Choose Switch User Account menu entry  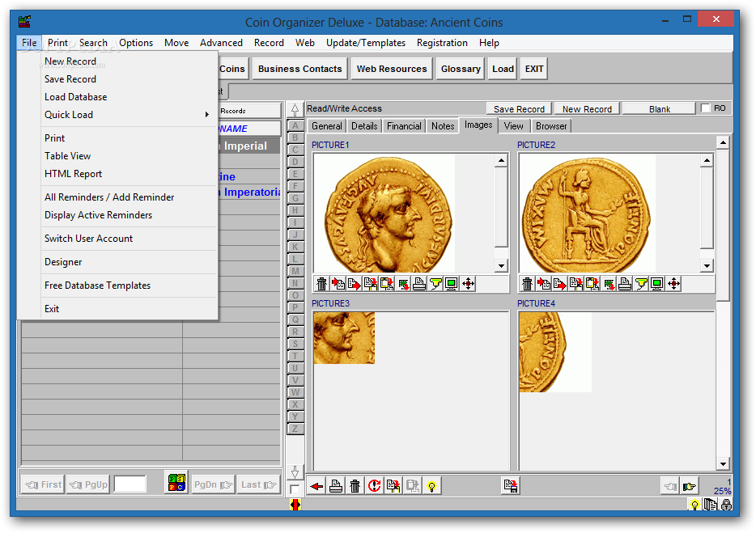click(x=89, y=239)
